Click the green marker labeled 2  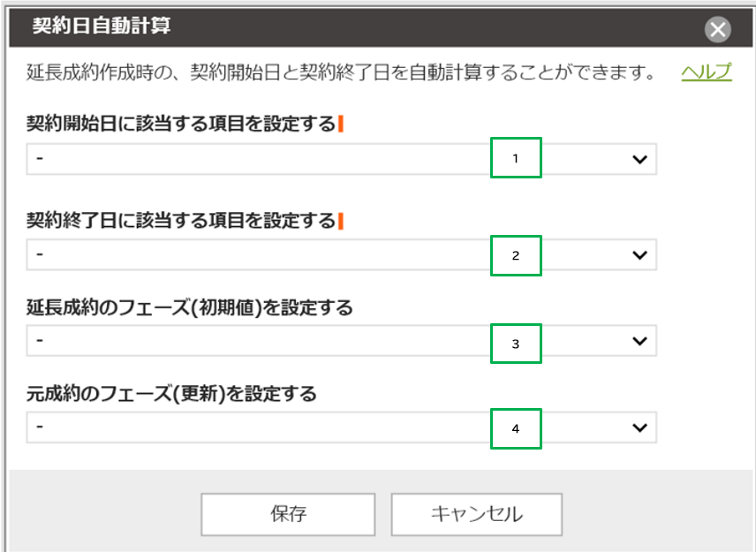(516, 255)
